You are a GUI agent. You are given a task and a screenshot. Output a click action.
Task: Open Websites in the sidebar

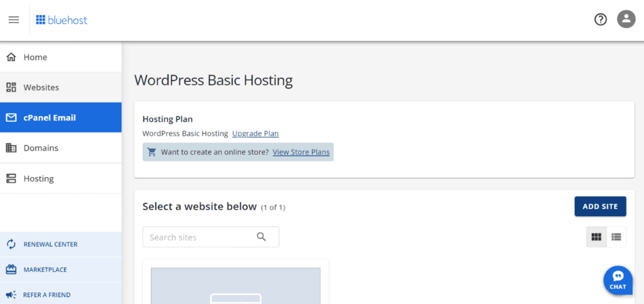click(x=61, y=87)
